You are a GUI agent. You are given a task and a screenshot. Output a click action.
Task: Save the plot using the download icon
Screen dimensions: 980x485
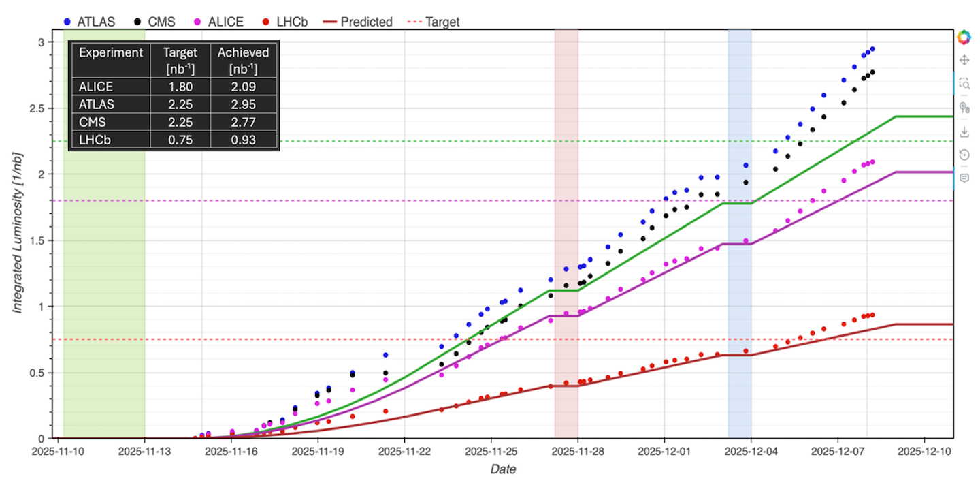(x=964, y=131)
